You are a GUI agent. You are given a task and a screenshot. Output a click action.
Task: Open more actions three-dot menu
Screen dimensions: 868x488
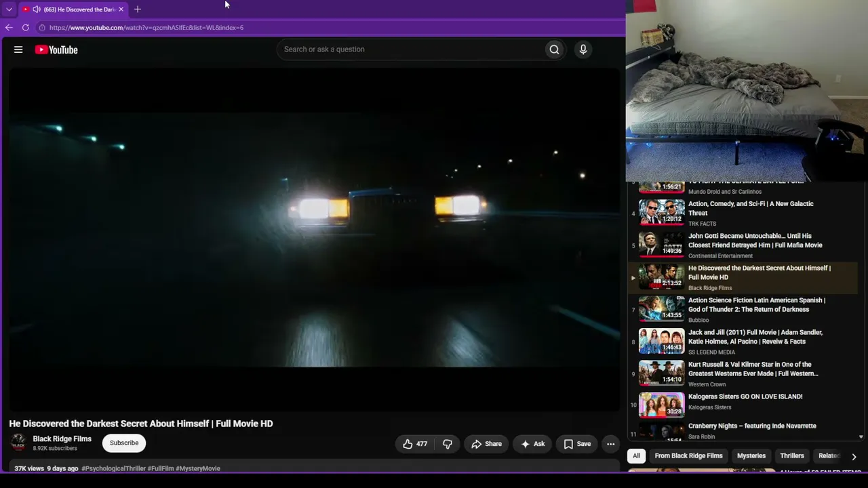tap(610, 444)
